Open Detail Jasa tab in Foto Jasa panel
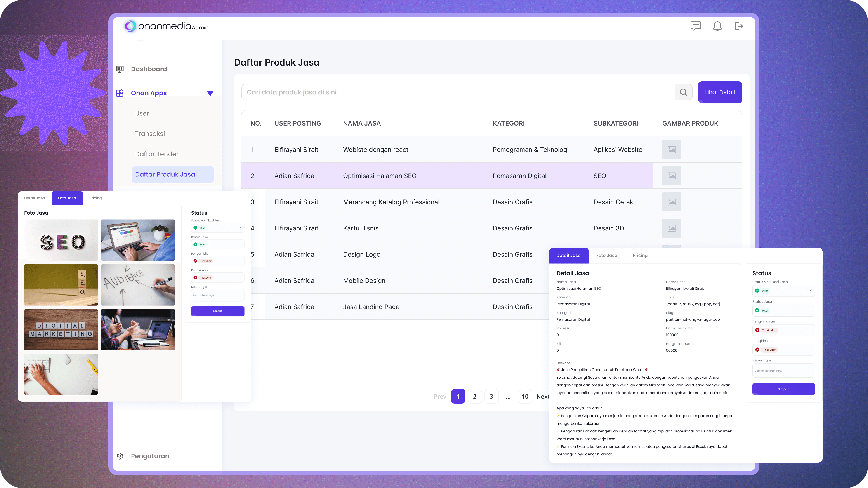Image resolution: width=868 pixels, height=488 pixels. click(34, 198)
